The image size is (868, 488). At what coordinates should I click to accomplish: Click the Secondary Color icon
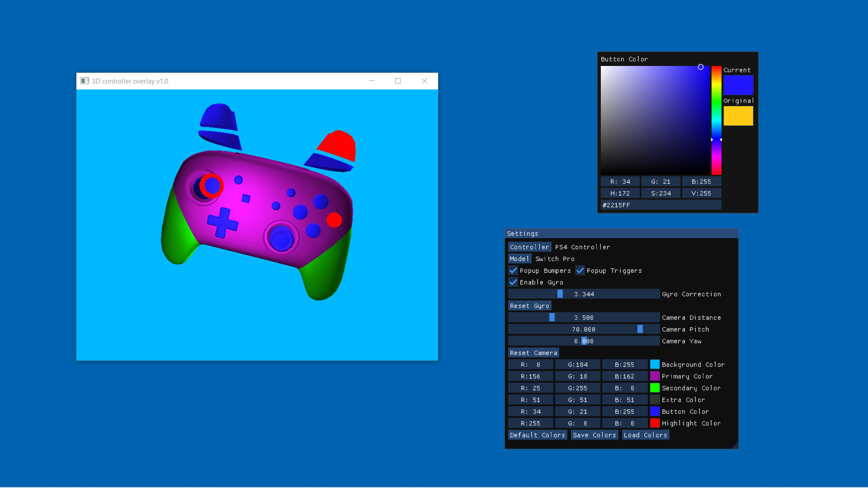coord(654,388)
